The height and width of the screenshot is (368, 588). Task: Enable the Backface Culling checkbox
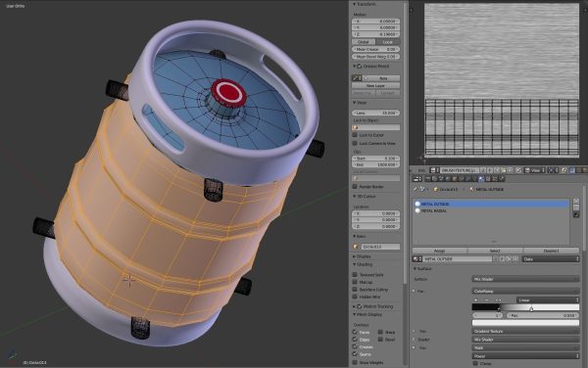coord(355,290)
